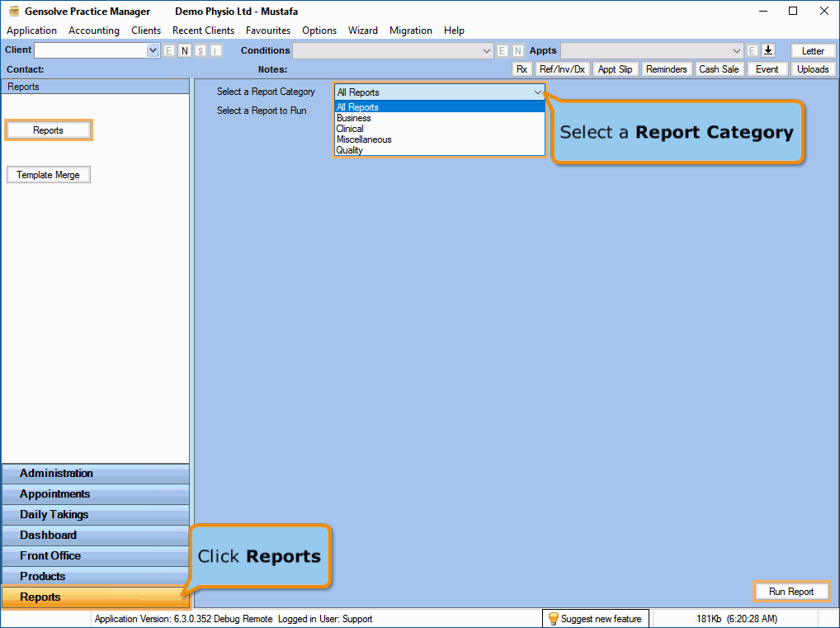Select Miscellaneous report category
The image size is (840, 628).
click(440, 139)
